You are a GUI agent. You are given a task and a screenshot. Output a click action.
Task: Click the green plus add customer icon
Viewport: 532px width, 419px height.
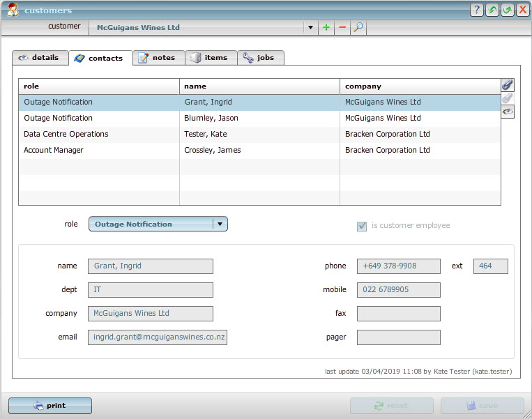326,28
